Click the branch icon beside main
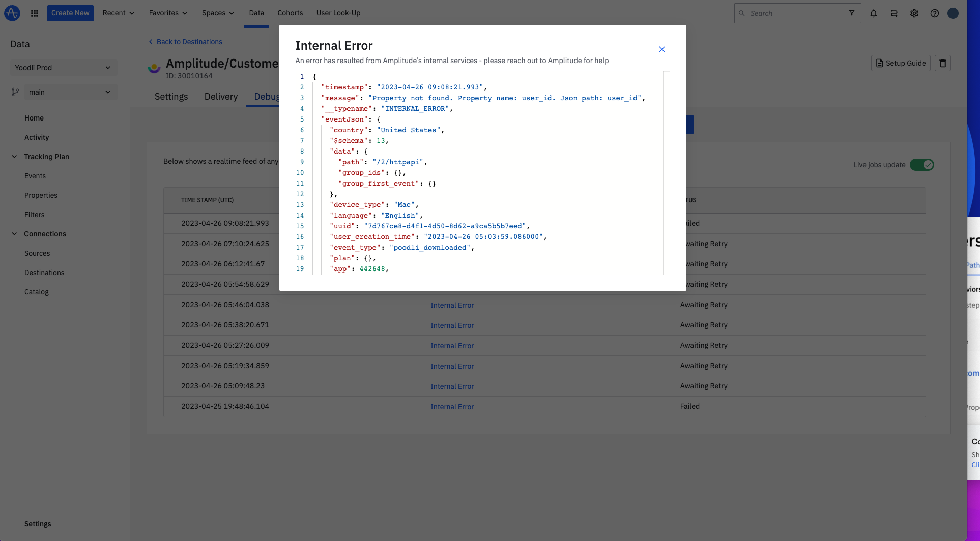This screenshot has height=541, width=980. pyautogui.click(x=15, y=92)
